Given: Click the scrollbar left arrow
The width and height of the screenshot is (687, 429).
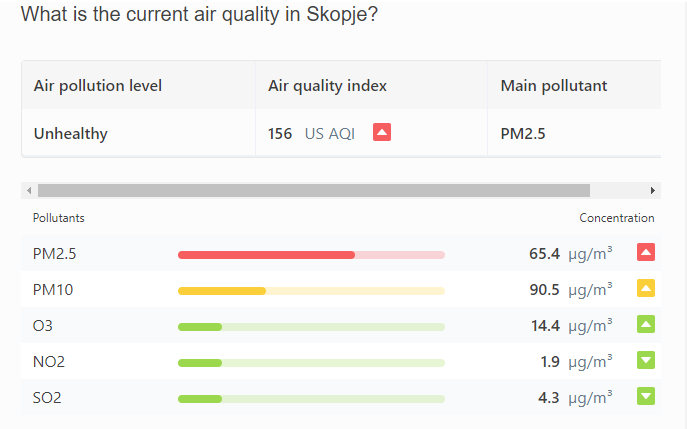Looking at the screenshot, I should coord(29,190).
